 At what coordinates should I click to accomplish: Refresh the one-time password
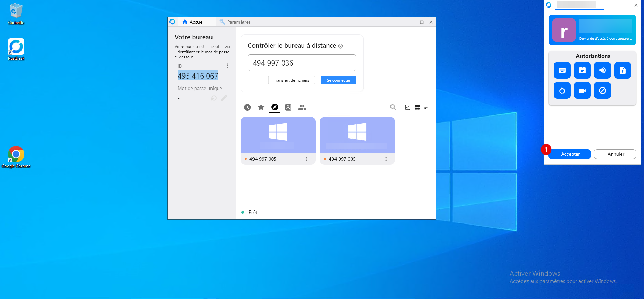click(214, 98)
